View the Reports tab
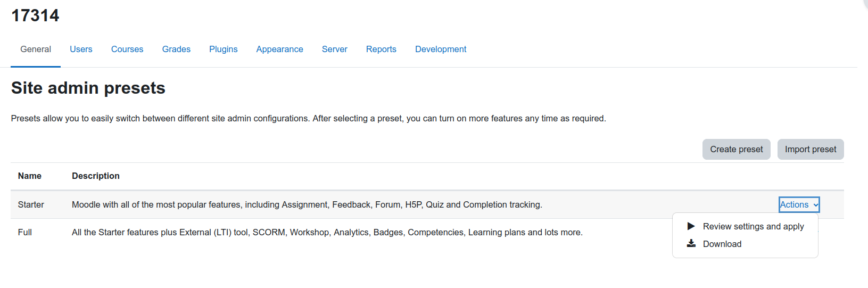Viewport: 868px width, 288px height. click(381, 49)
